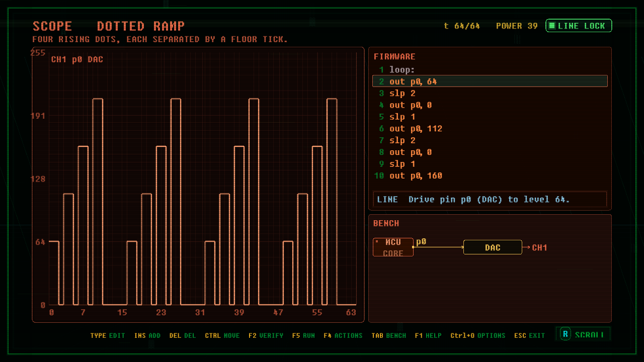Viewport: 644px width, 362px height.
Task: Select firmware line 5 'slp 1'
Action: click(x=490, y=117)
